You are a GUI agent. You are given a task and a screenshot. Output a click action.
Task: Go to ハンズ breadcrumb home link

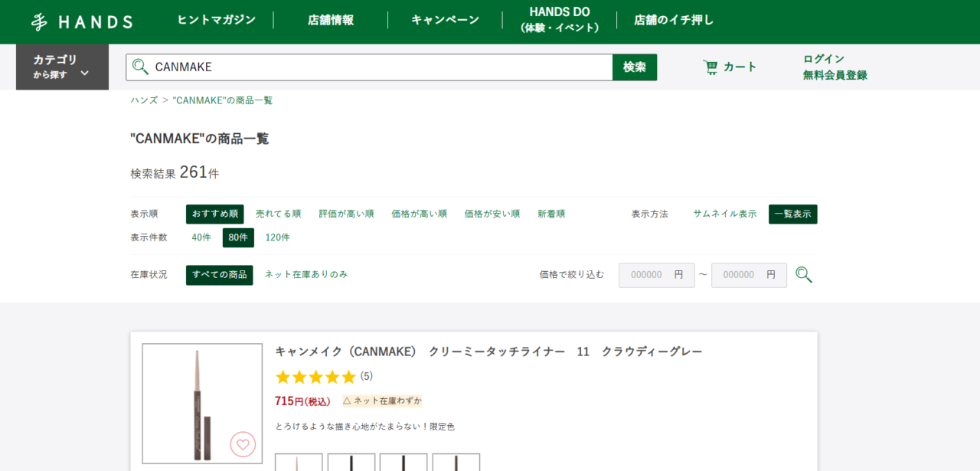coord(144,100)
